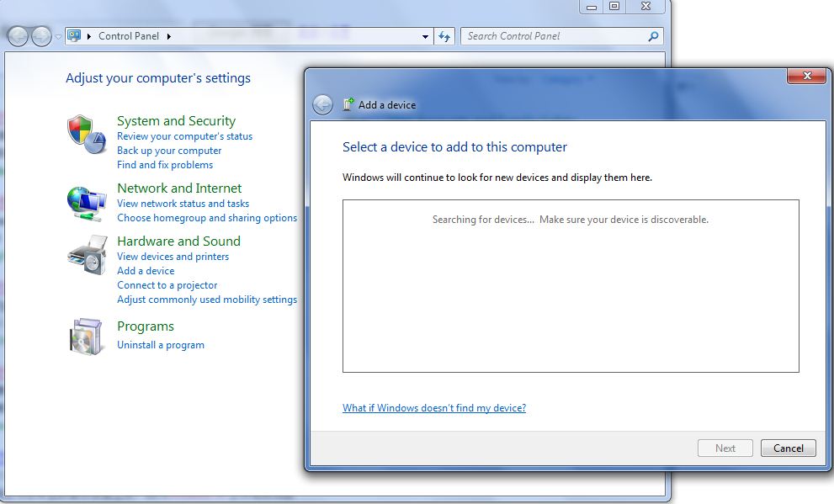Viewport: 834px width, 504px height.
Task: Click the Control Panel address bar icon
Action: coord(74,35)
